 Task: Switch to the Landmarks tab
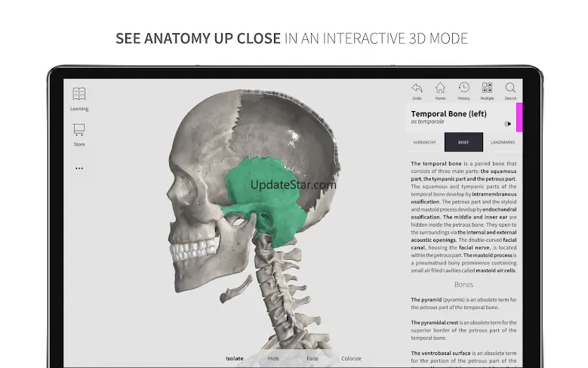pos(503,142)
